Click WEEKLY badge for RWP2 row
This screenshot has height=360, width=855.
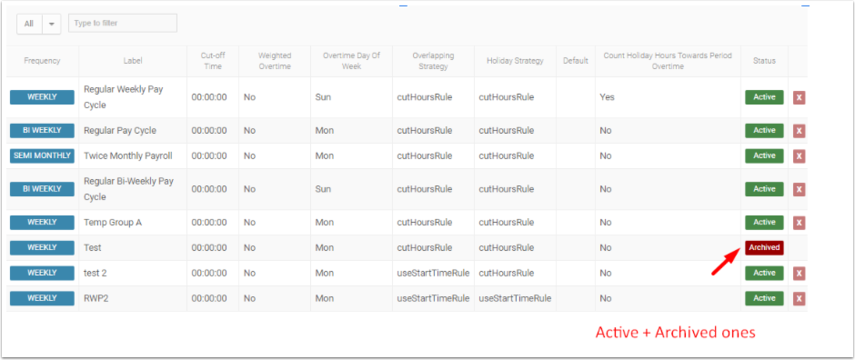pos(42,298)
